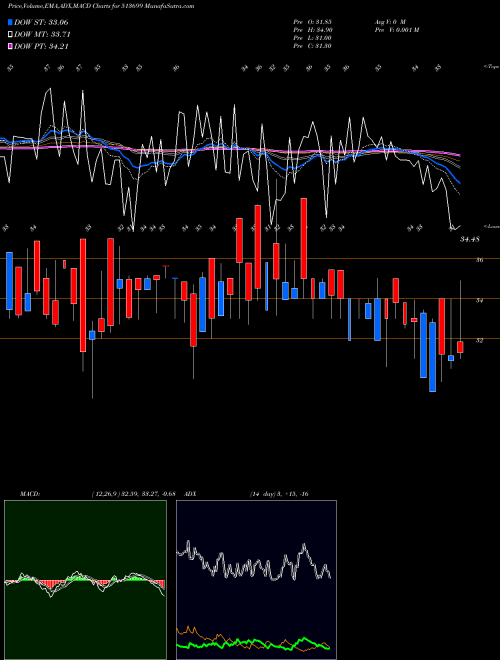This screenshot has height=660, width=500.
Task: Click the 'Avg V: 0 M' volume text
Action: click(390, 22)
